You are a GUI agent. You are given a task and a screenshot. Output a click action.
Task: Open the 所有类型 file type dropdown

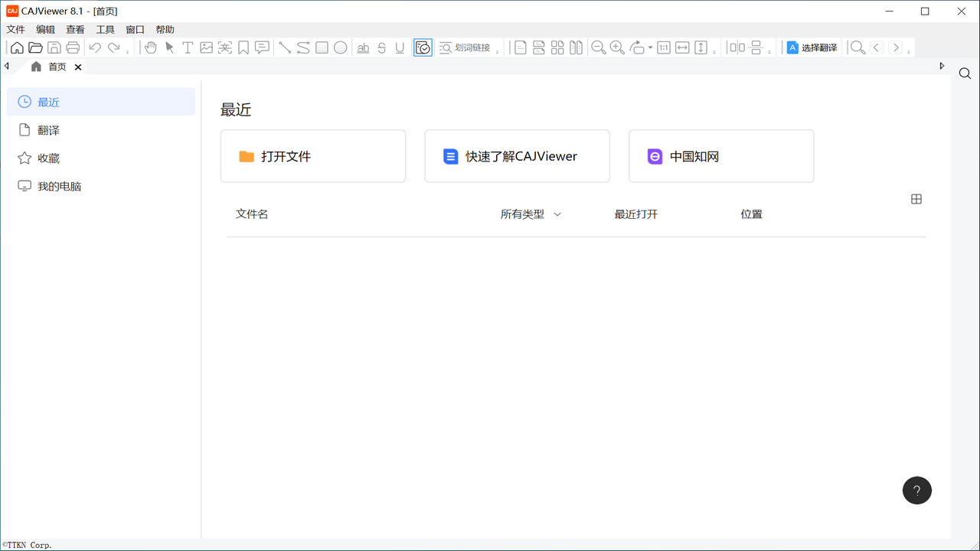click(x=530, y=214)
